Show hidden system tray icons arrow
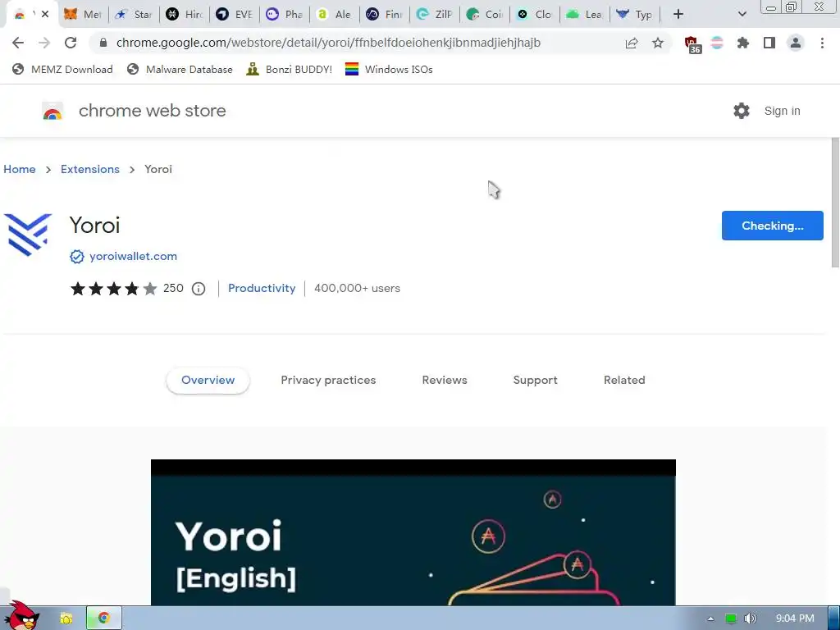This screenshot has height=630, width=840. pos(710,619)
